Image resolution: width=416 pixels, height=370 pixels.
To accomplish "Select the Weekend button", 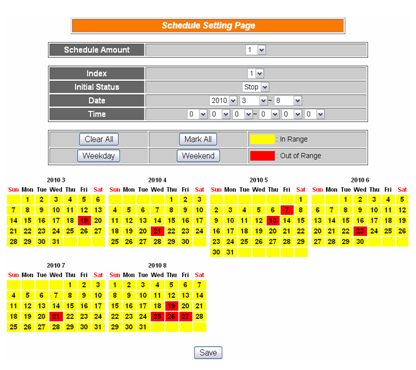I will click(x=198, y=156).
